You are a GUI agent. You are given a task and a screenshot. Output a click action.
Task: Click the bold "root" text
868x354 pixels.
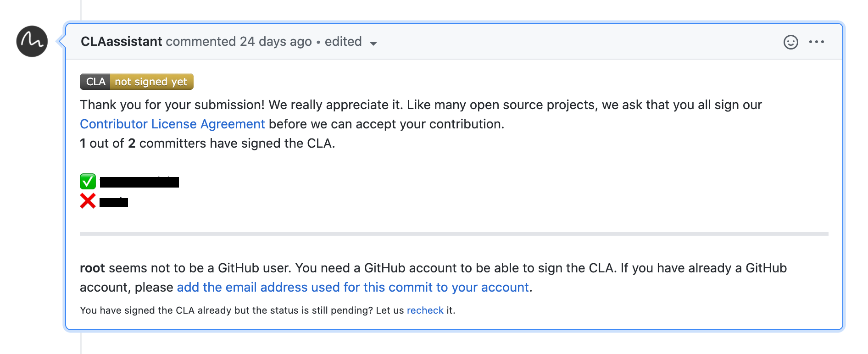point(92,268)
